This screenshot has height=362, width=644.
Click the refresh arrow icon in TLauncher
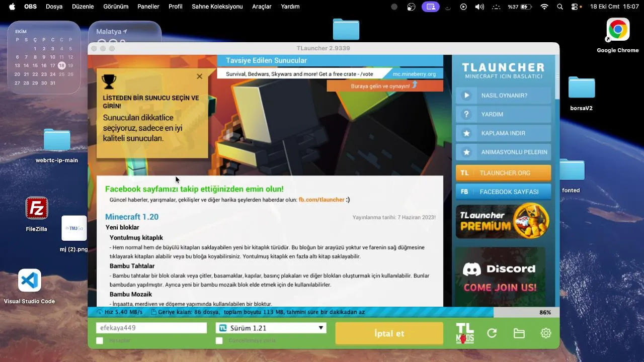tap(492, 333)
